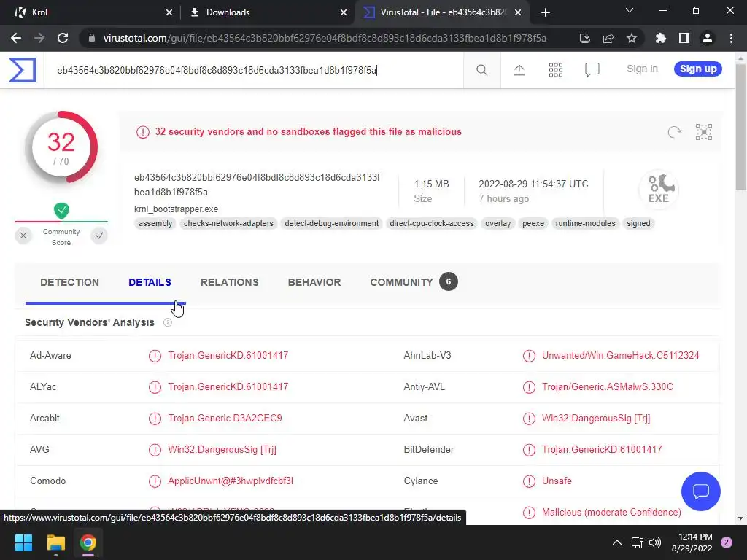
Task: Click the hash search input field
Action: [253, 70]
